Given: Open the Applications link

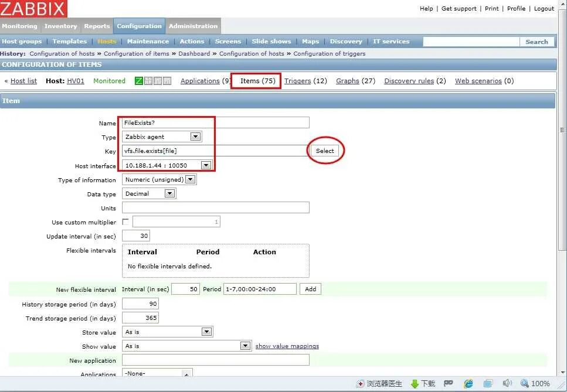Looking at the screenshot, I should point(200,81).
